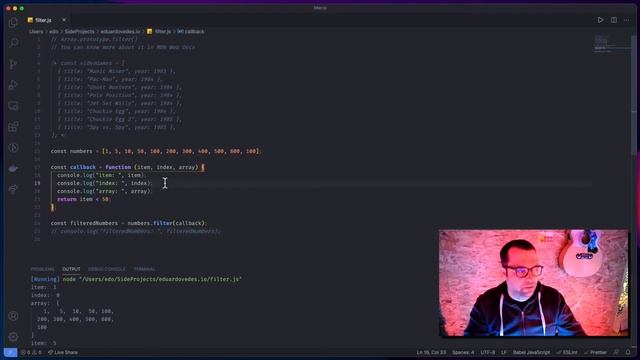Click the console.log("array: ", array) line
Screen dimensions: 640x360
(104, 191)
